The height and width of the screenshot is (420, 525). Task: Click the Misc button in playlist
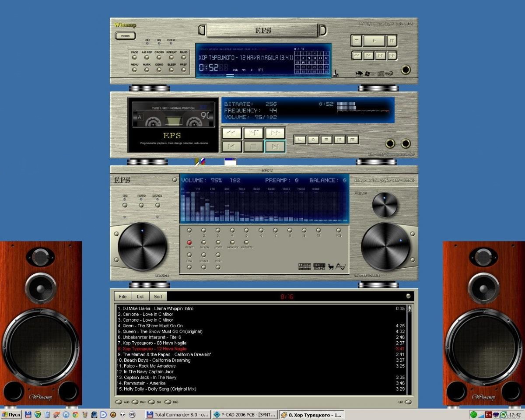(x=168, y=402)
